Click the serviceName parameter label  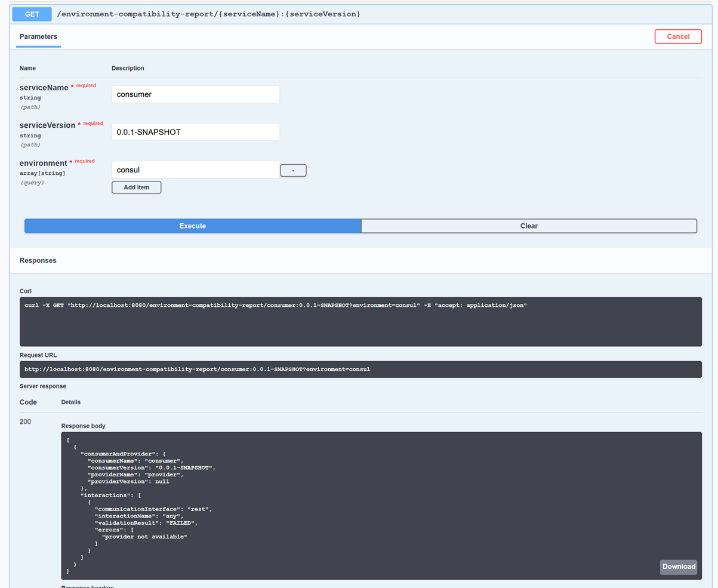pyautogui.click(x=44, y=88)
